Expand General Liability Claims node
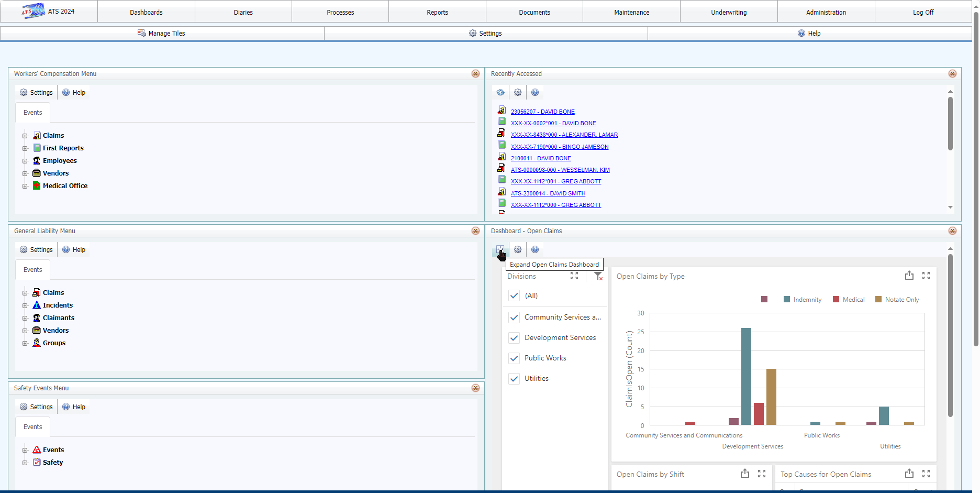 (25, 293)
